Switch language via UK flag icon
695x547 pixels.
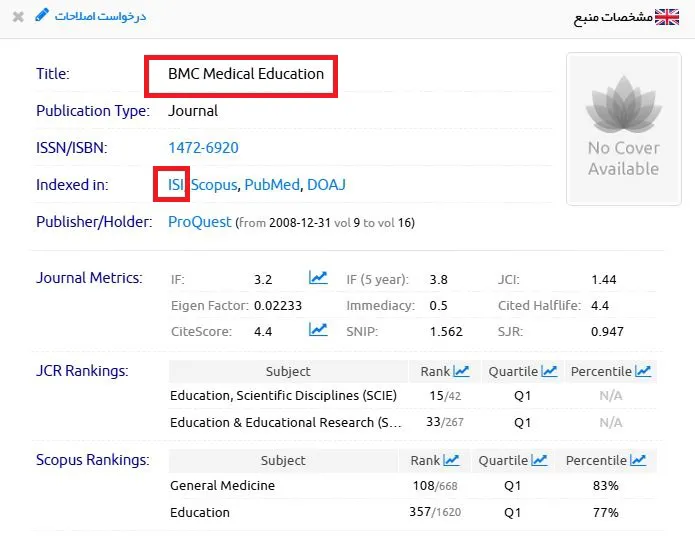(667, 17)
